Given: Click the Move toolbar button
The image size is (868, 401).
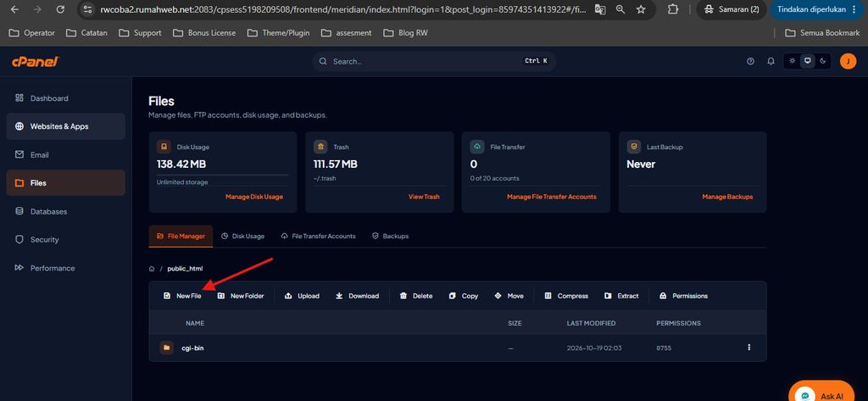Looking at the screenshot, I should coord(509,296).
